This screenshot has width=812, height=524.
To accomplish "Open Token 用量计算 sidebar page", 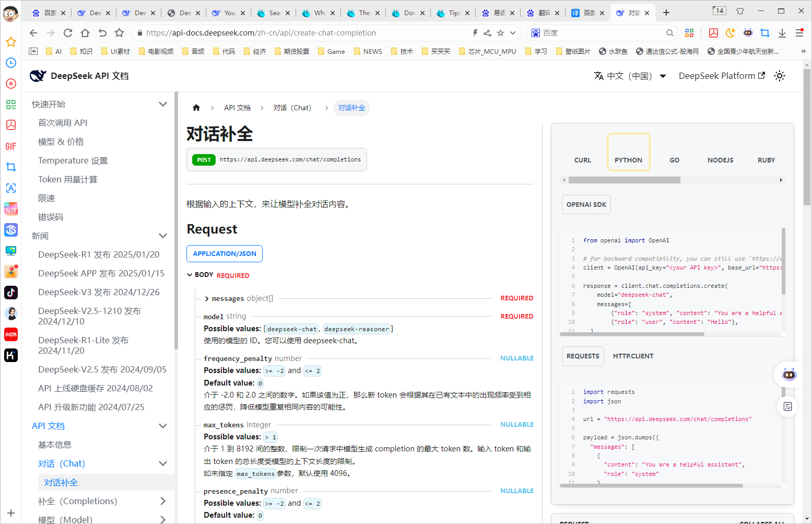I will pos(68,179).
